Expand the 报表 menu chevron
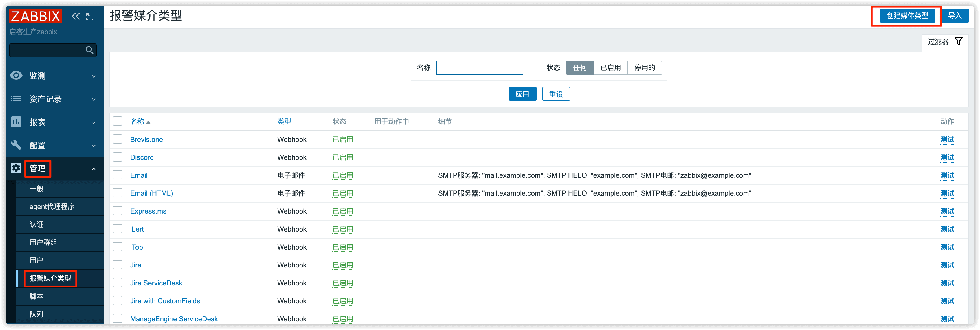The width and height of the screenshot is (980, 330). [x=93, y=122]
